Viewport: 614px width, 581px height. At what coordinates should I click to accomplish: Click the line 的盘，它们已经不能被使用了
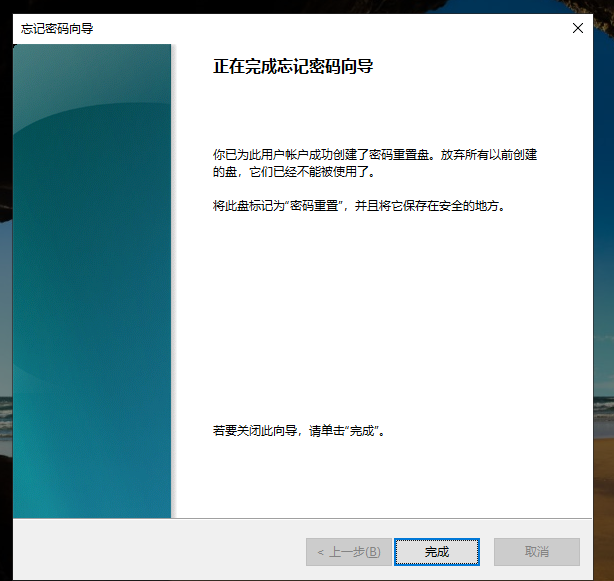[294, 171]
